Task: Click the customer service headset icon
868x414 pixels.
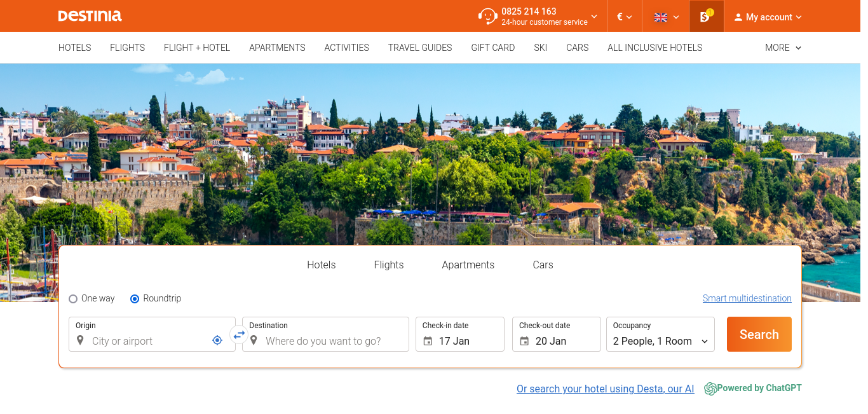Action: point(487,16)
